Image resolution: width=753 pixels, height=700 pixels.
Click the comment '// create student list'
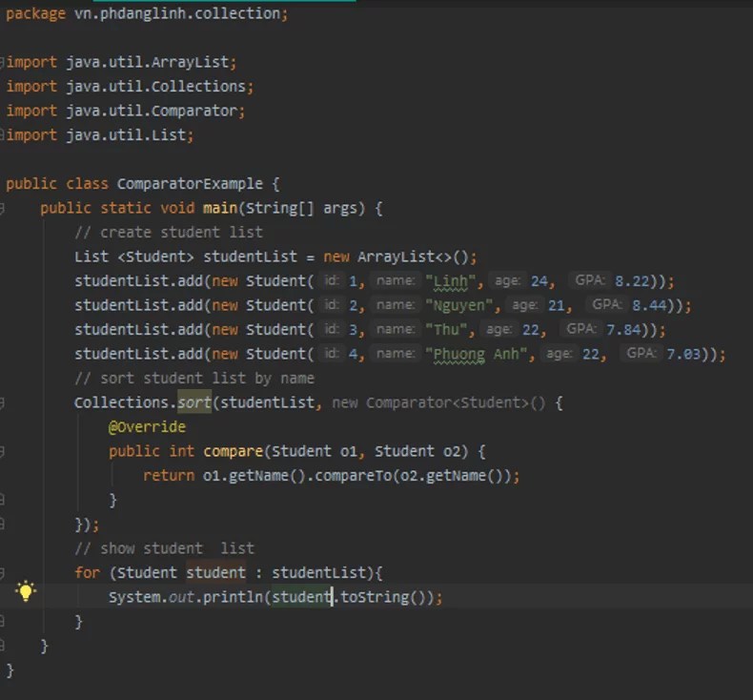(169, 233)
